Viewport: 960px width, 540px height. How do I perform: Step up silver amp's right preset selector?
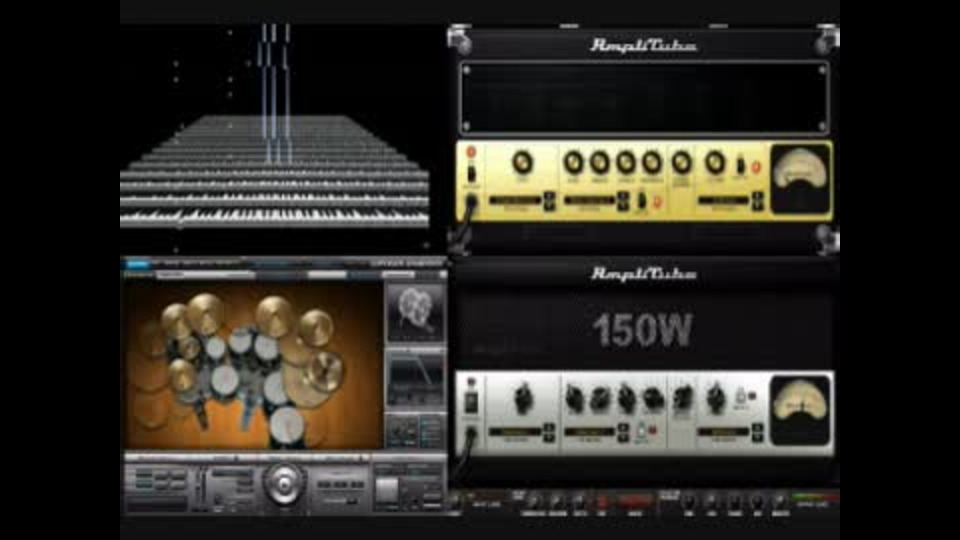[758, 428]
